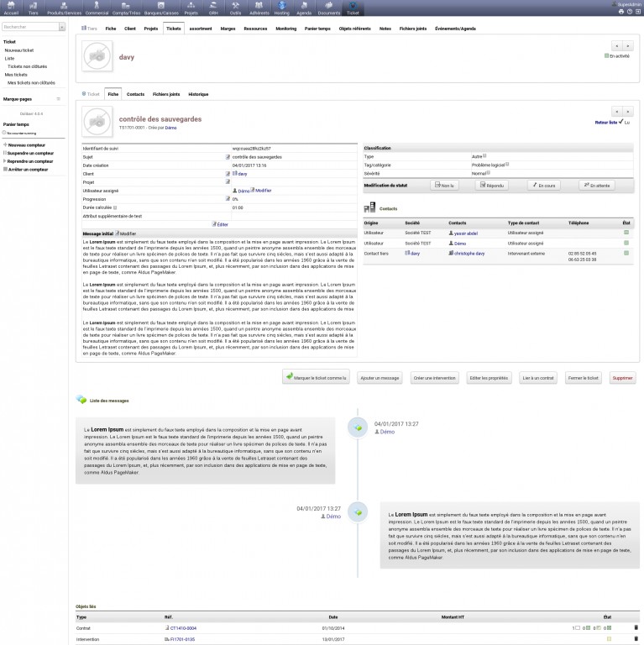This screenshot has height=645, width=644.
Task: Focus the Rechercher search field
Action: point(30,27)
